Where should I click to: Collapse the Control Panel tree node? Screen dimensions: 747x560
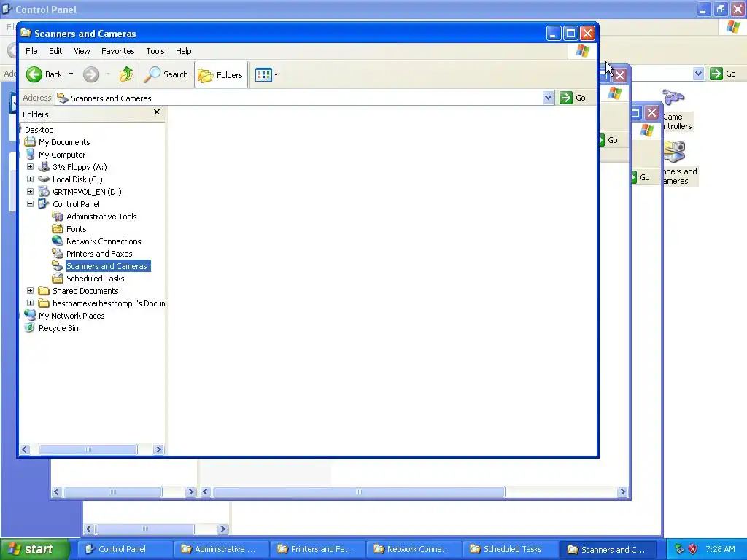pos(30,204)
